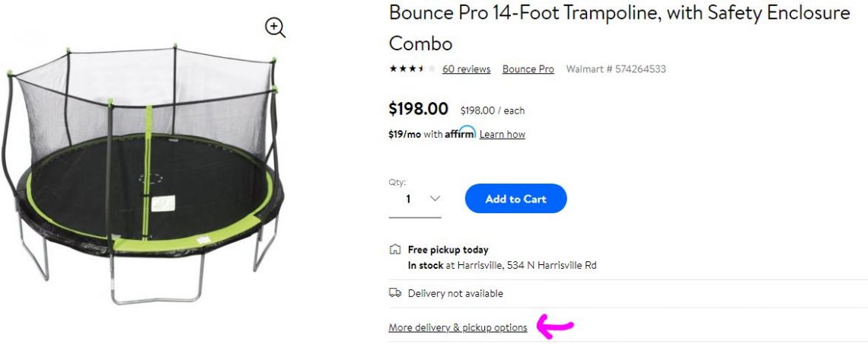Click the delivery truck icon

pyautogui.click(x=394, y=293)
